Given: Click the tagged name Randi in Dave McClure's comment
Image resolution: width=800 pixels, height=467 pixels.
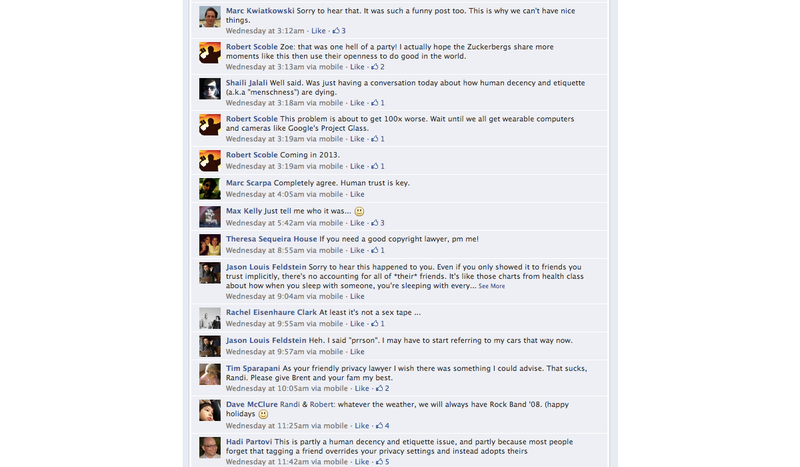Looking at the screenshot, I should click(x=290, y=404).
